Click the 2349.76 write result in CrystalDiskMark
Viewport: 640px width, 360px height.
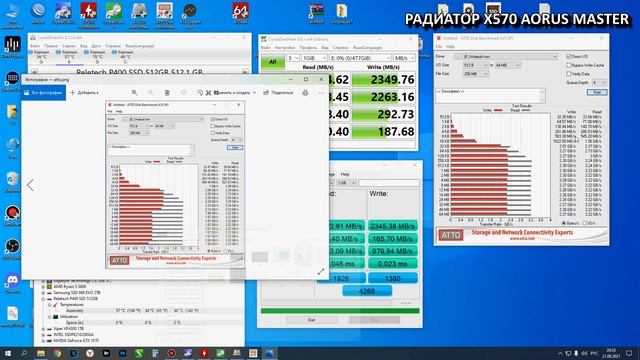point(384,80)
